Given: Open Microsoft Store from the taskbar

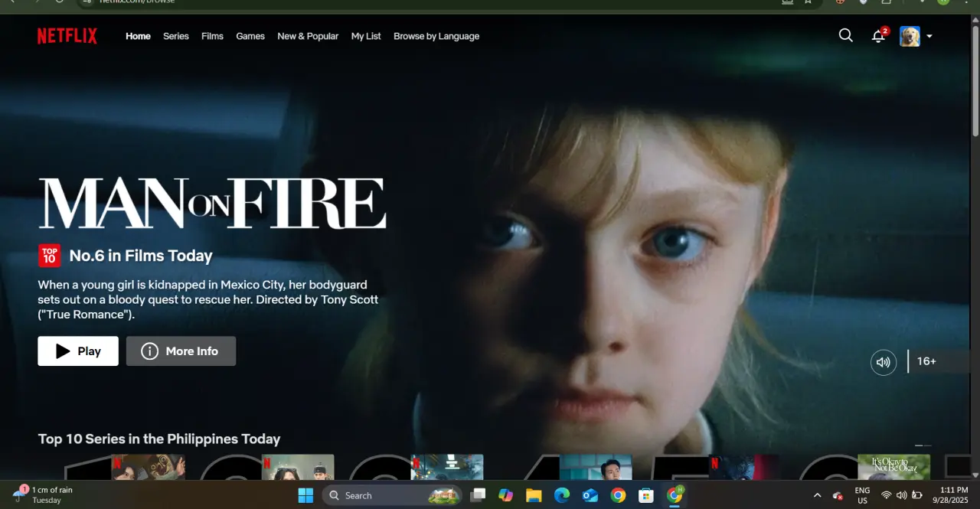Looking at the screenshot, I should coord(646,495).
